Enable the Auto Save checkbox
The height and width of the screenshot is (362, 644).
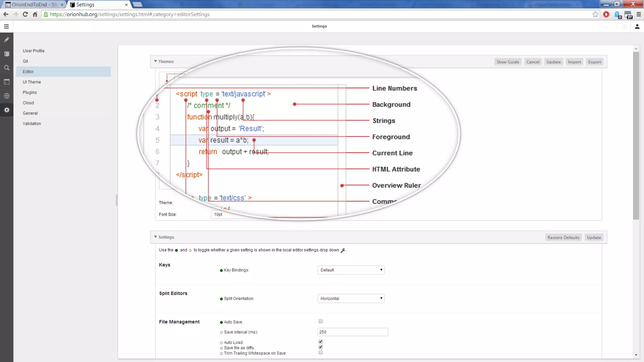click(x=320, y=321)
